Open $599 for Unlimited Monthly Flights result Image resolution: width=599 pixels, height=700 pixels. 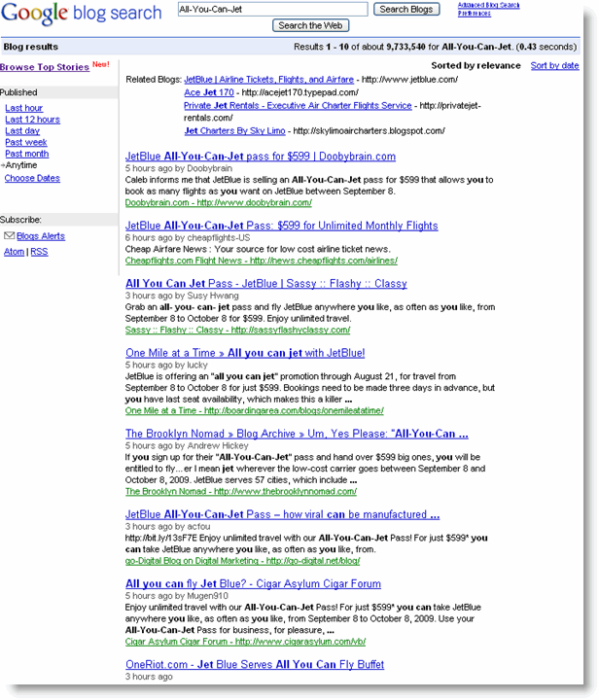click(x=281, y=226)
